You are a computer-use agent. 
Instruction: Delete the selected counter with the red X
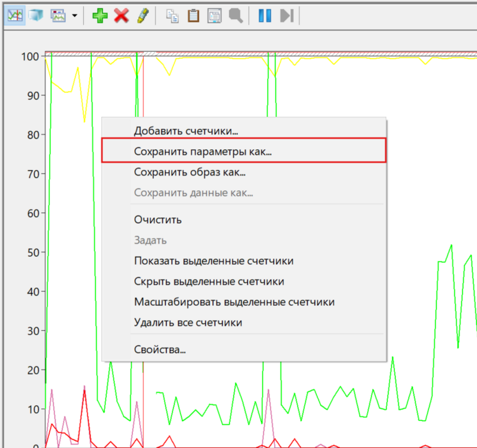click(121, 16)
